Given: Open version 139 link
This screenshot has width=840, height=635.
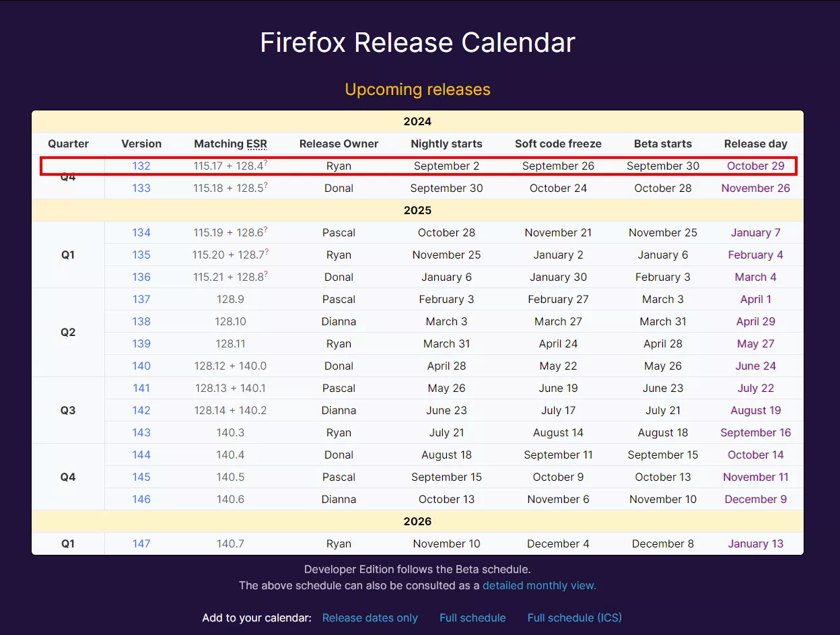Looking at the screenshot, I should point(141,343).
